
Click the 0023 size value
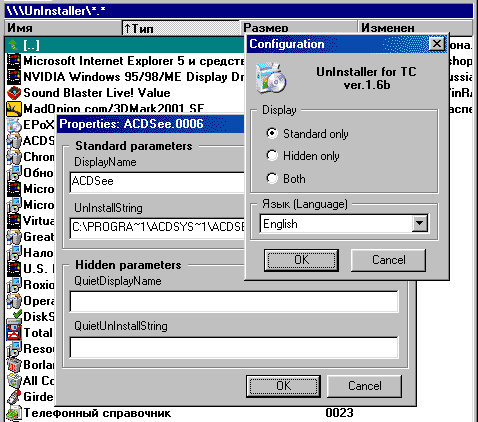pos(339,413)
